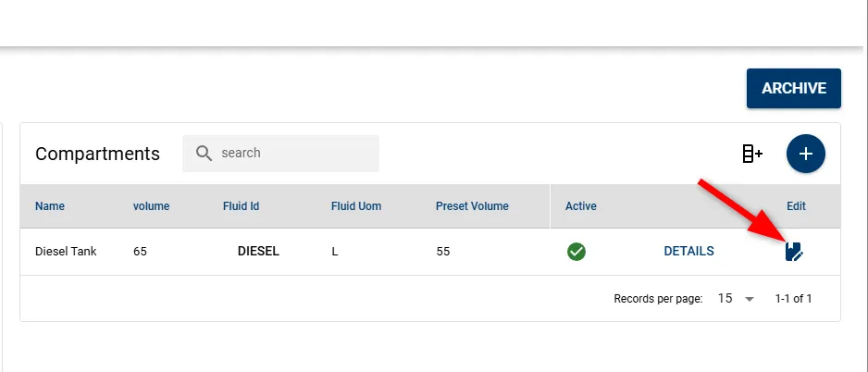Click the green active checkmark icon
This screenshot has height=372, width=868.
pos(577,252)
